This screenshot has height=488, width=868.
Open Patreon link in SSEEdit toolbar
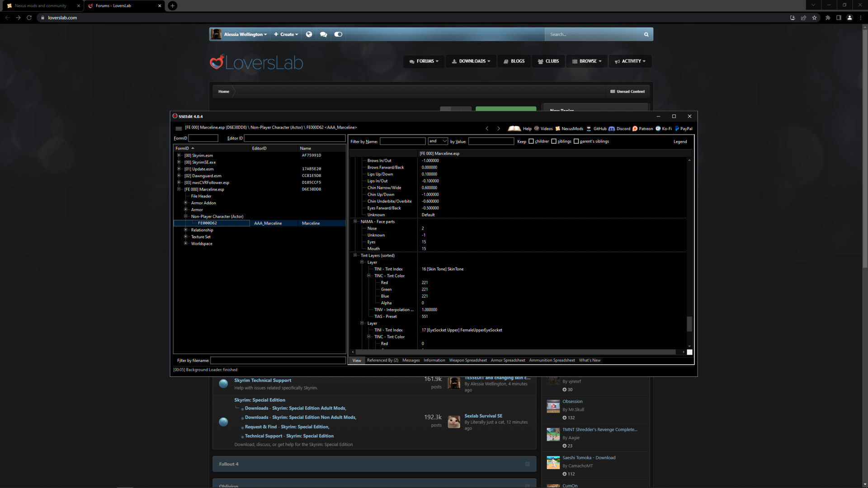642,129
